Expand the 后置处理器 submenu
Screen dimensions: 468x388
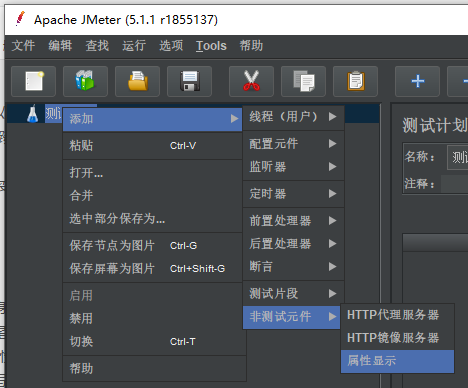(293, 244)
